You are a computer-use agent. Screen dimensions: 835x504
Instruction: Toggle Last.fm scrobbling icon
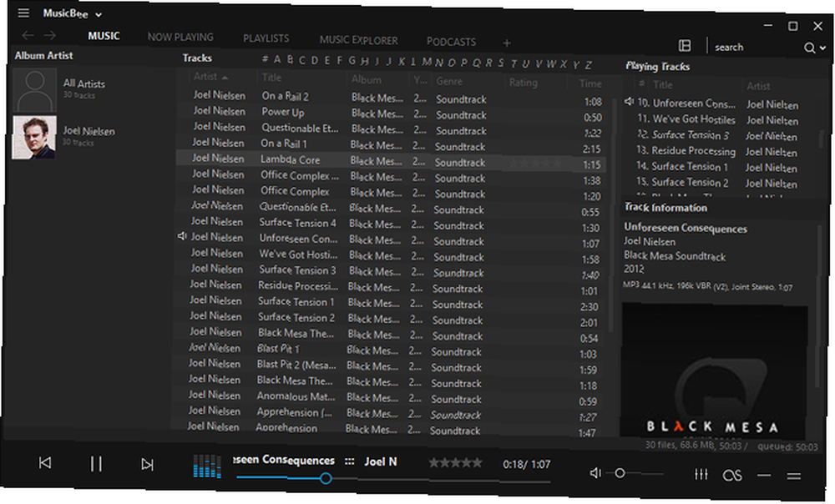tap(732, 475)
